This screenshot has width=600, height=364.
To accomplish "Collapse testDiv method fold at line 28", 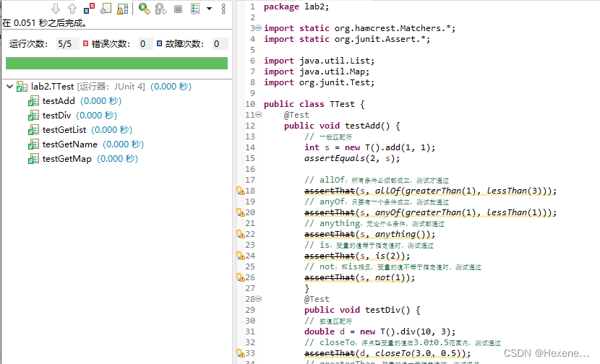I will tap(258, 299).
